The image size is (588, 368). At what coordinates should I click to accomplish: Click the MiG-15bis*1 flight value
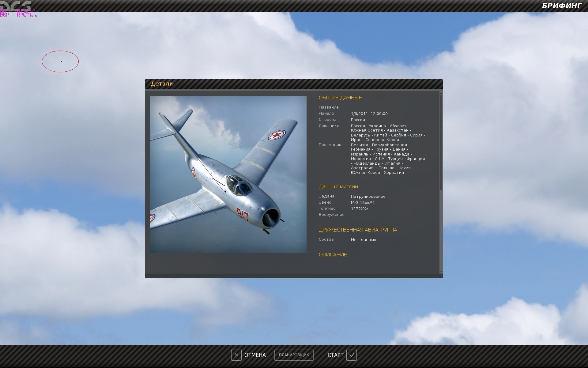pyautogui.click(x=363, y=202)
